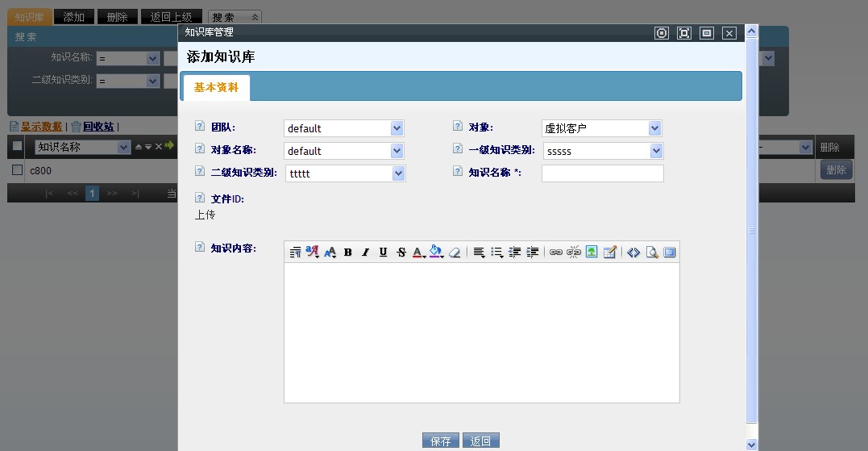
Task: Click the underline formatting icon
Action: click(383, 253)
